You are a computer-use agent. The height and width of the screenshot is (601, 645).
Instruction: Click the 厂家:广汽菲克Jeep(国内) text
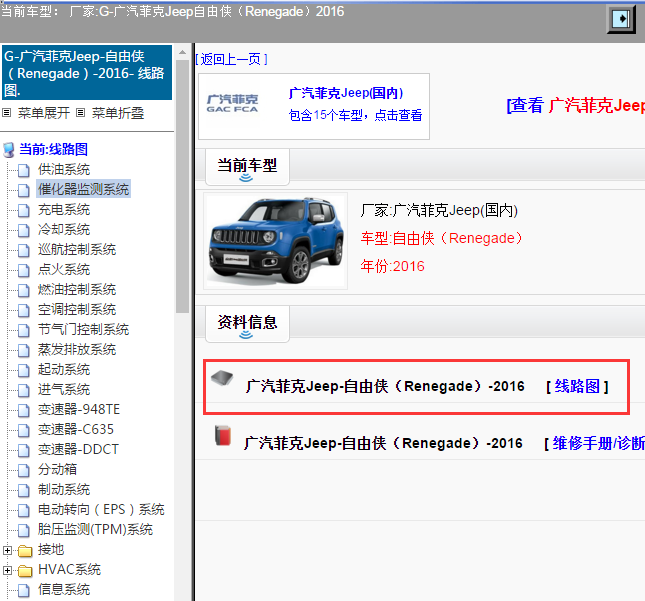pyautogui.click(x=439, y=210)
